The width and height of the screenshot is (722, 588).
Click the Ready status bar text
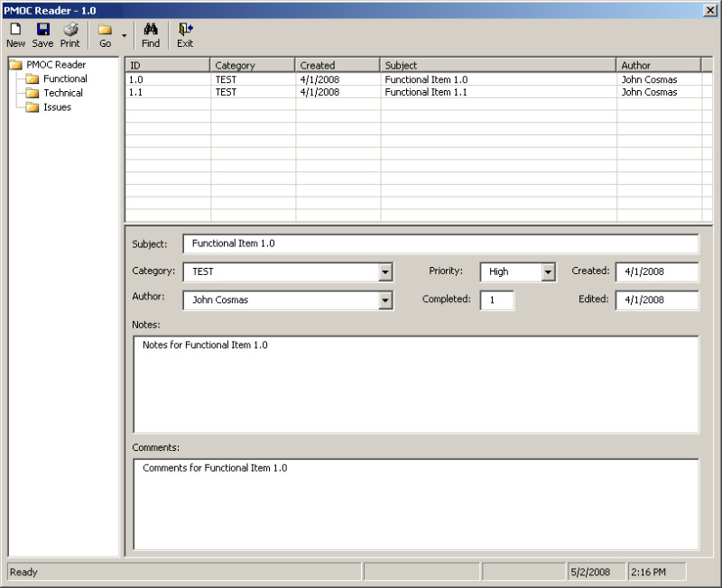[x=23, y=572]
